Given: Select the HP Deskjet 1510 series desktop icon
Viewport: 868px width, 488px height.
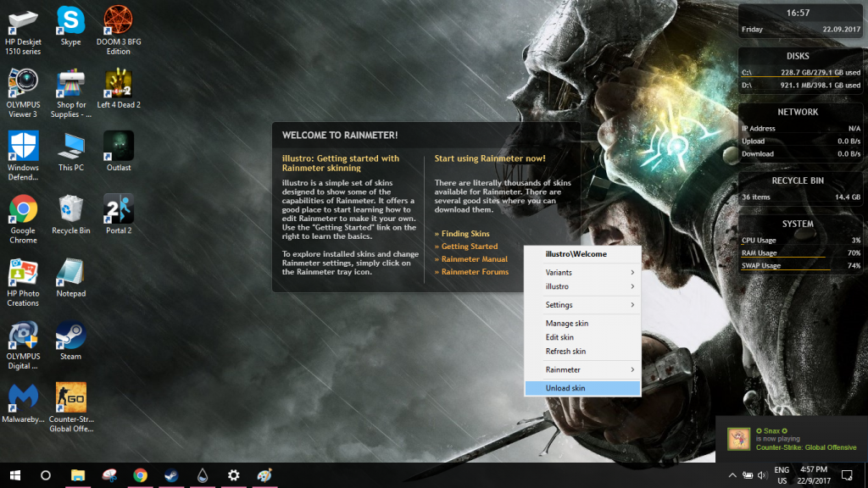Looking at the screenshot, I should point(23,31).
